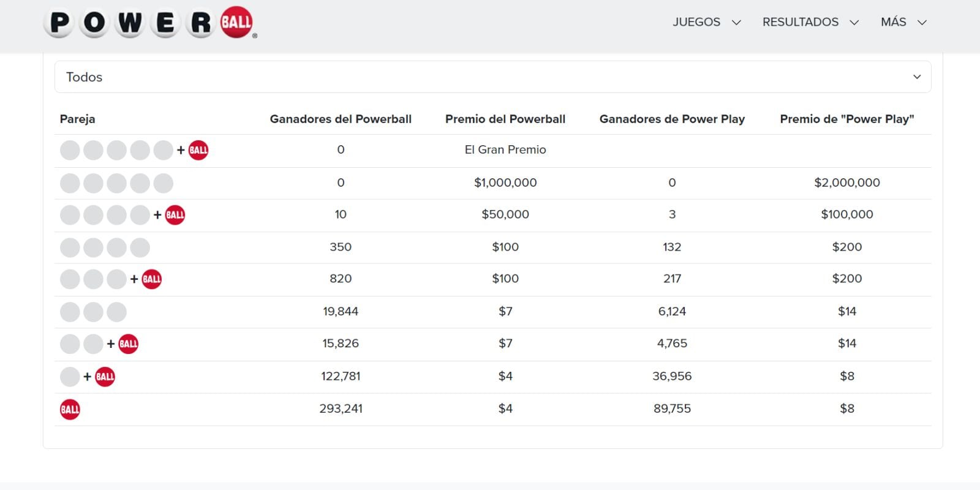Click the Pareja column header
The height and width of the screenshot is (490, 980).
(77, 119)
